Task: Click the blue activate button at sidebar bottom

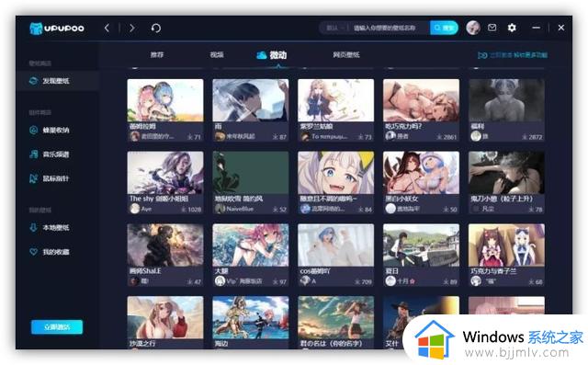Action: click(x=57, y=326)
